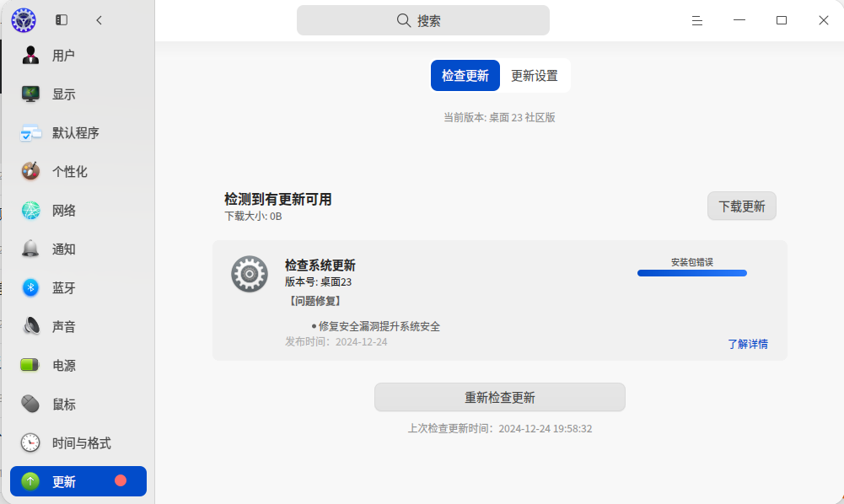Click the search magnifier icon
This screenshot has width=844, height=504.
(404, 20)
